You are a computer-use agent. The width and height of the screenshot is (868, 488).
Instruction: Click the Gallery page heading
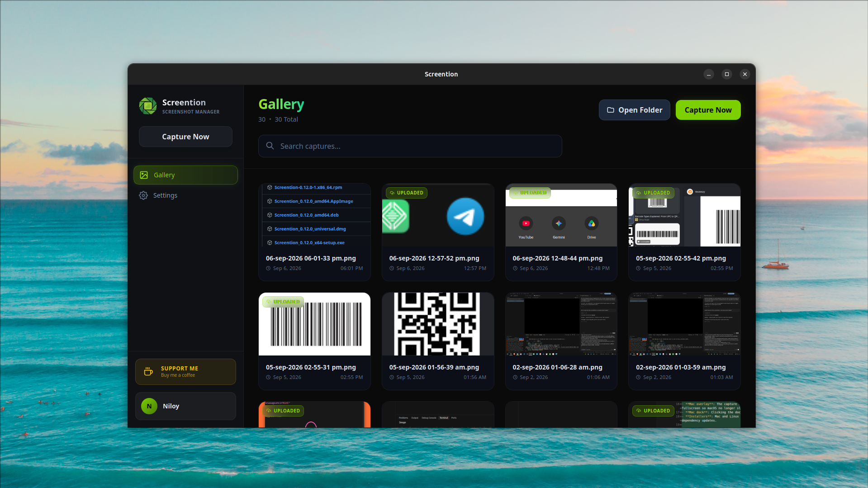point(281,104)
